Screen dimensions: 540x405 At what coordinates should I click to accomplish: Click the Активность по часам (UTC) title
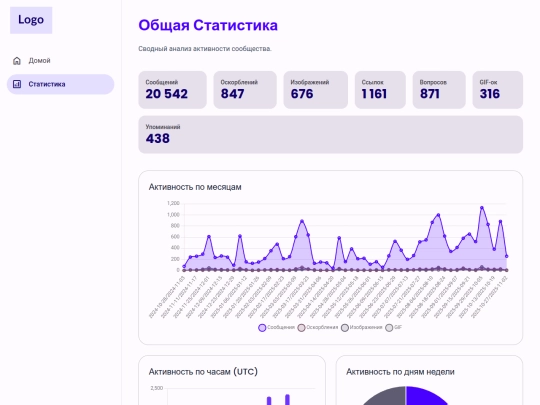203,372
